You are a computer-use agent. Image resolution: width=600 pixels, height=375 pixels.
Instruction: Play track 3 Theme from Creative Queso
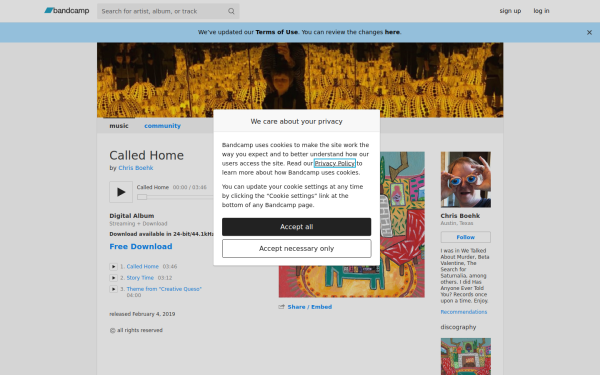click(x=113, y=289)
